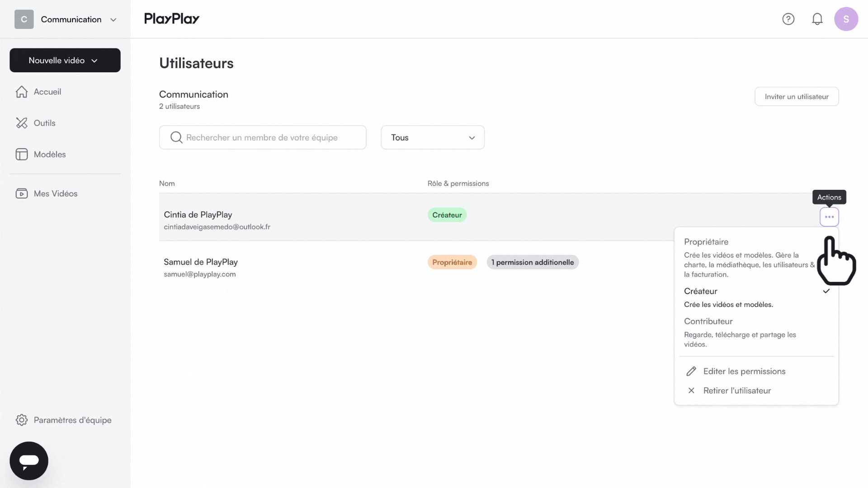
Task: Go to Accueil home icon
Action: (22, 92)
